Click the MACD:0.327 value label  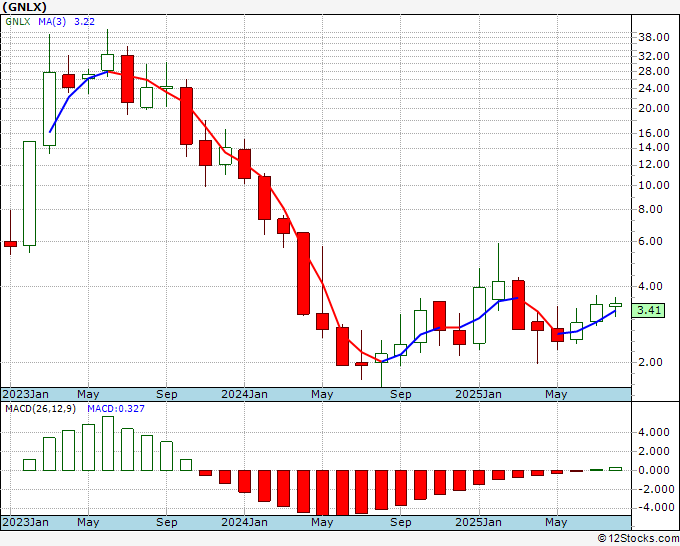pyautogui.click(x=116, y=409)
